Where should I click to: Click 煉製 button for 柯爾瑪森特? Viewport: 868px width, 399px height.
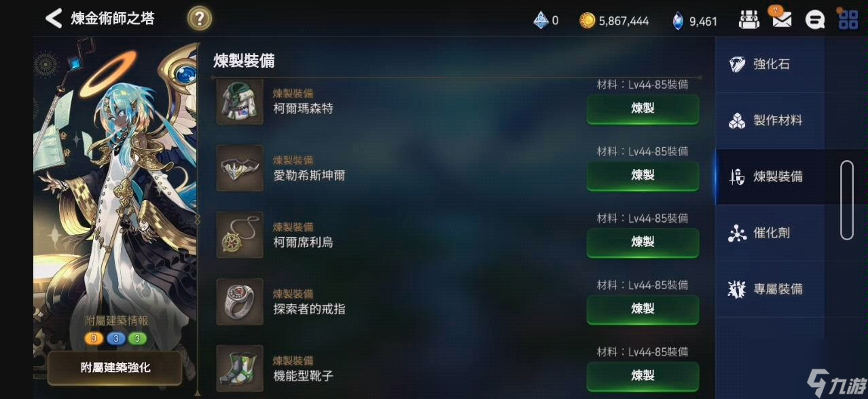[x=643, y=109]
